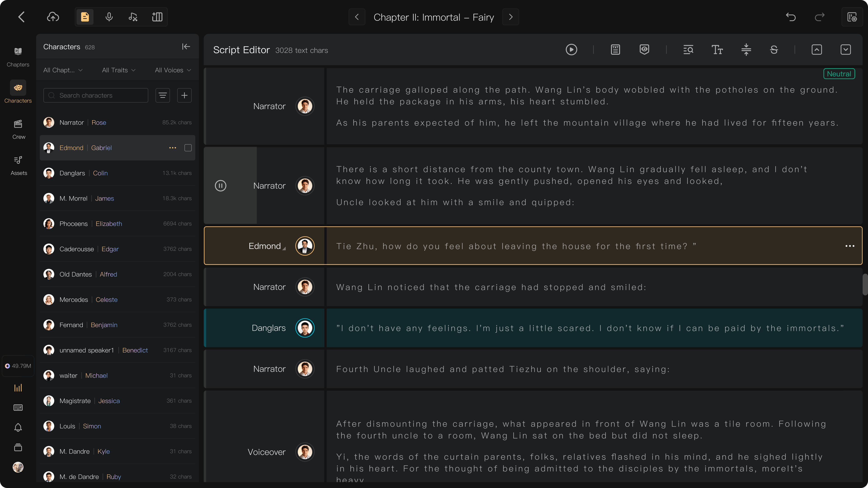
Task: Open the character list sort options
Action: (x=163, y=95)
